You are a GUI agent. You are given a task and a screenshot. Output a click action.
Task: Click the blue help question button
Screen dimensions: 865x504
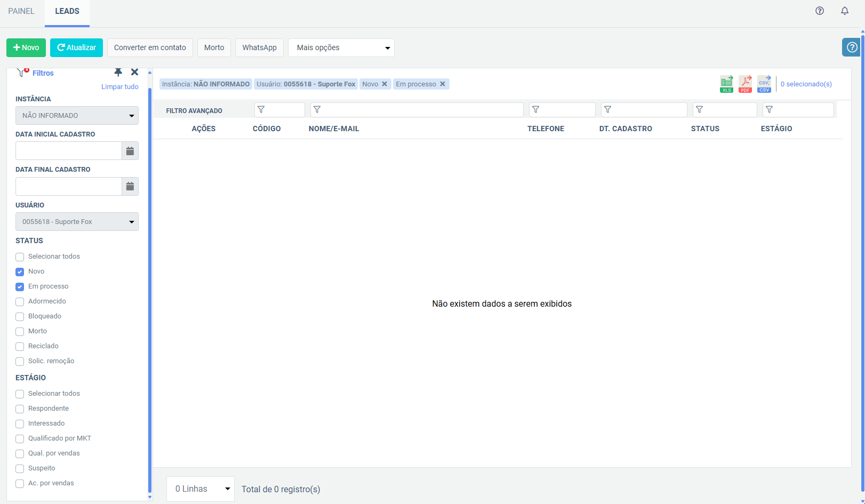click(x=852, y=47)
